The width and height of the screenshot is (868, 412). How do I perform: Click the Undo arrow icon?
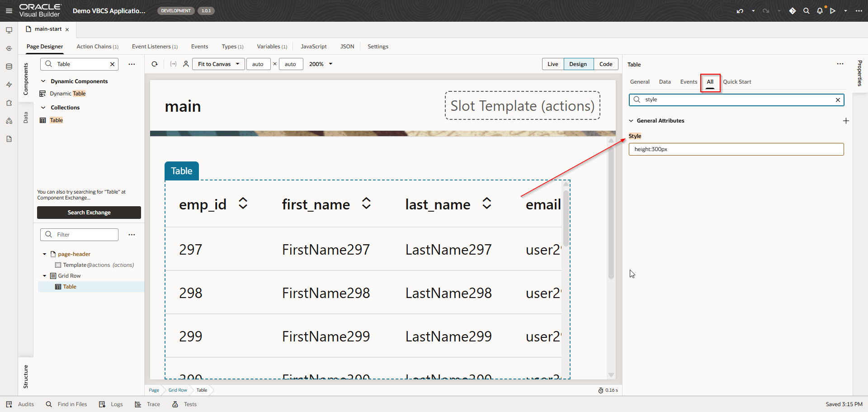coord(740,11)
